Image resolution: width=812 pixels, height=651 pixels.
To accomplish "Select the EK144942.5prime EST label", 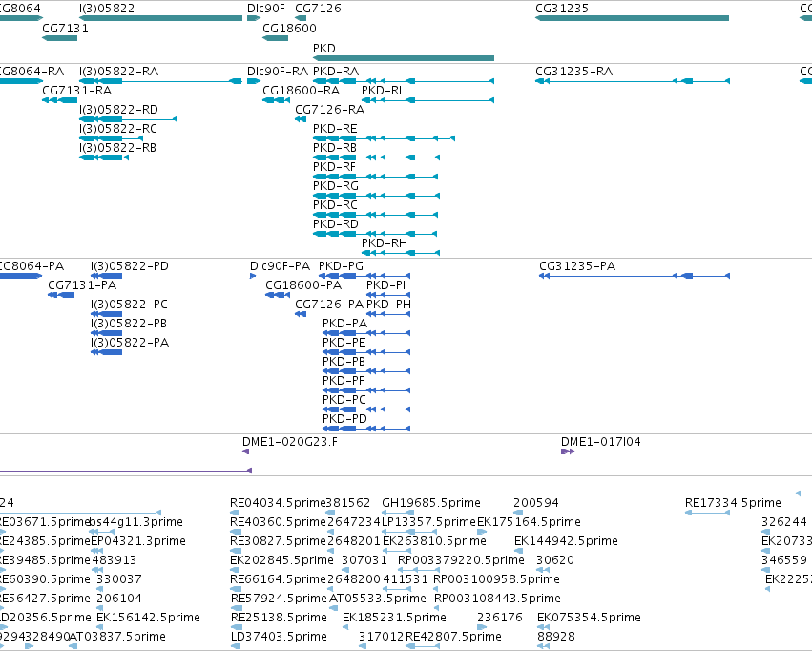I will 567,540.
